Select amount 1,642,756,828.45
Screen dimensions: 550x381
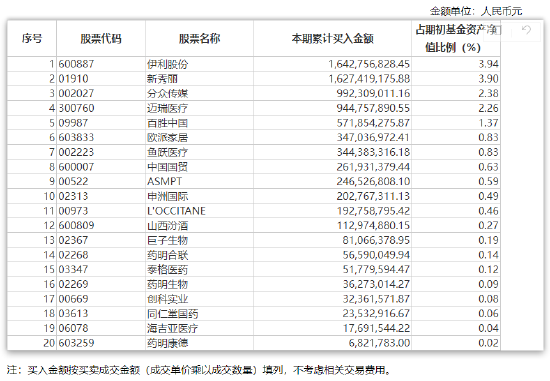(x=369, y=64)
